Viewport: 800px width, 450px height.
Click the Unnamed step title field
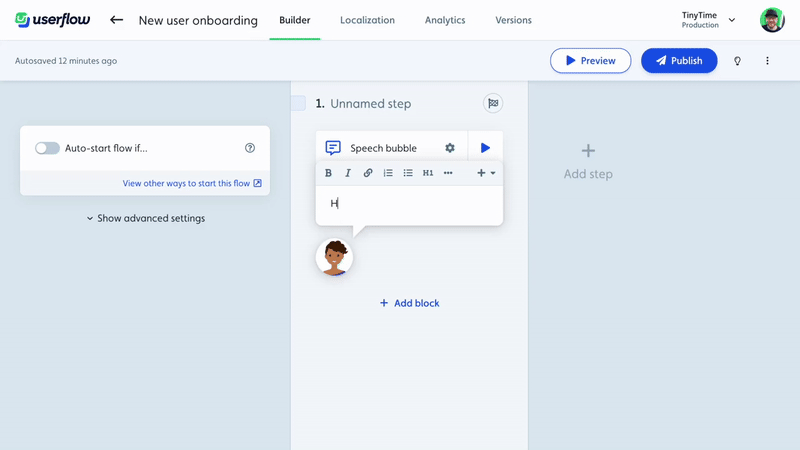coord(370,104)
